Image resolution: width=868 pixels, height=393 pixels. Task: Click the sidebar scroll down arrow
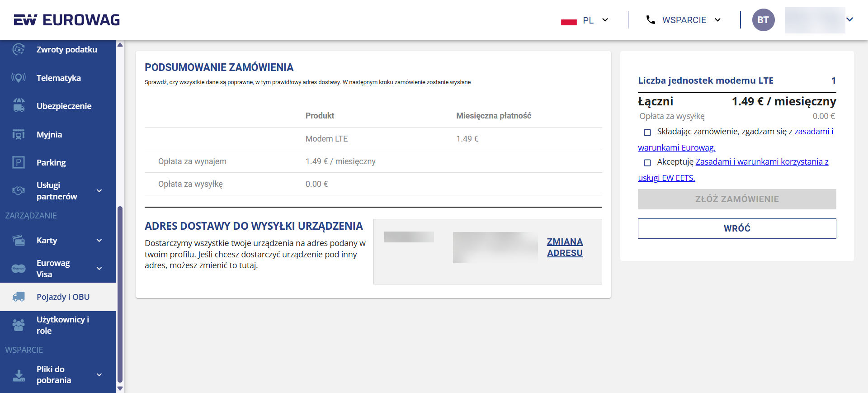click(x=120, y=388)
